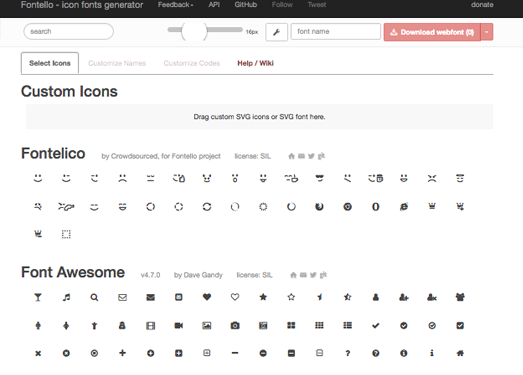The height and width of the screenshot is (375, 523).
Task: Select the Internet Explorer browser icon
Action: (x=404, y=207)
